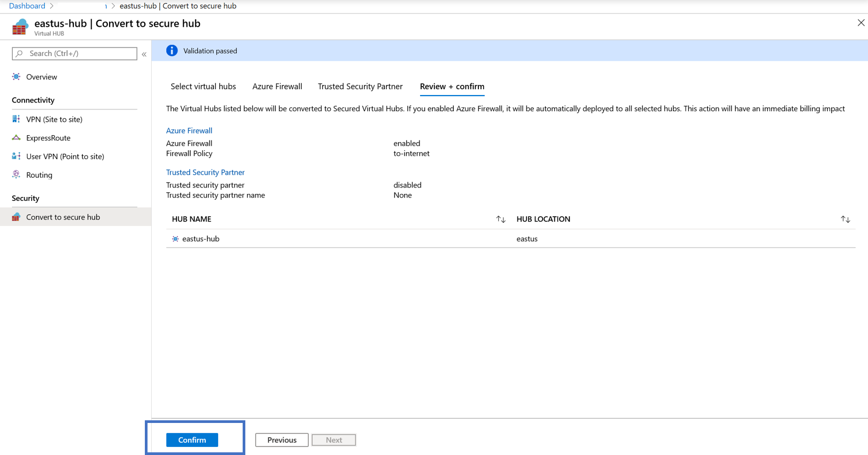
Task: Click the User VPN icon
Action: tap(17, 156)
